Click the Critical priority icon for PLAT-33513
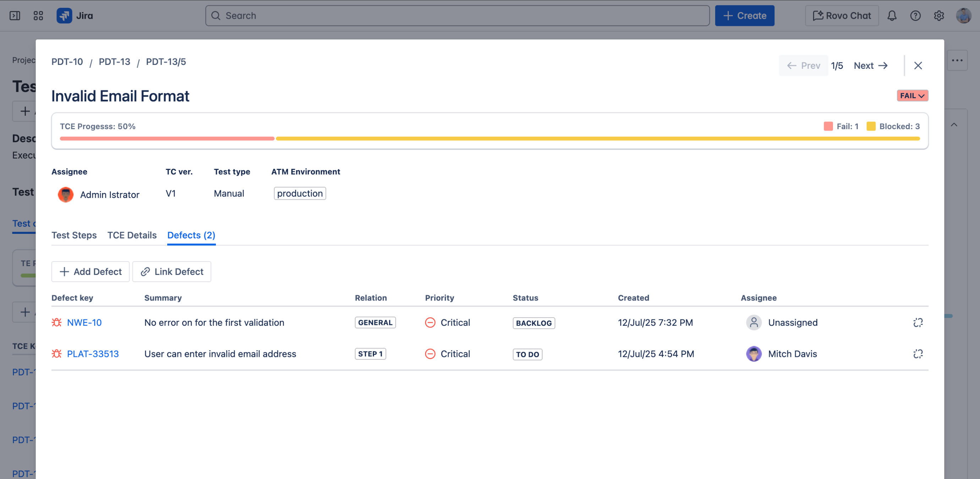980x479 pixels. 430,353
